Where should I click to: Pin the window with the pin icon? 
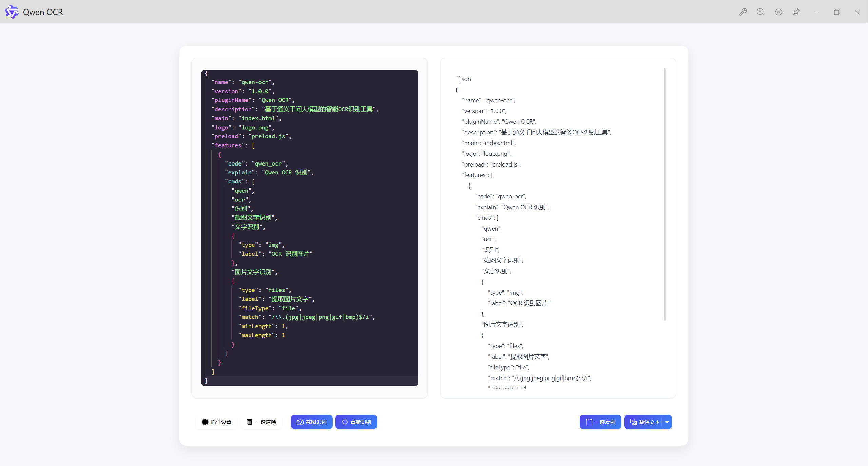pos(796,12)
